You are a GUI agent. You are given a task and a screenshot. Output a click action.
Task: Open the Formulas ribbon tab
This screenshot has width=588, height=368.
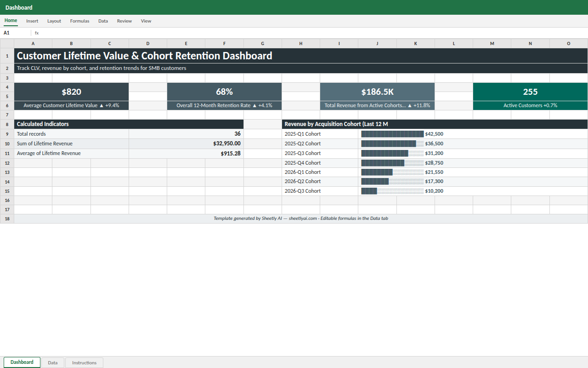pyautogui.click(x=79, y=21)
